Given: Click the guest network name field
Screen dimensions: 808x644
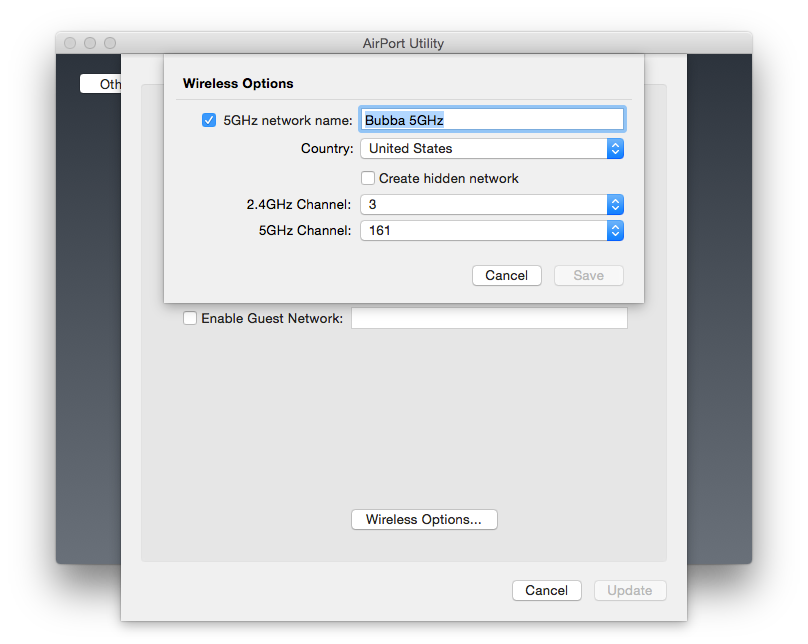Looking at the screenshot, I should [490, 318].
